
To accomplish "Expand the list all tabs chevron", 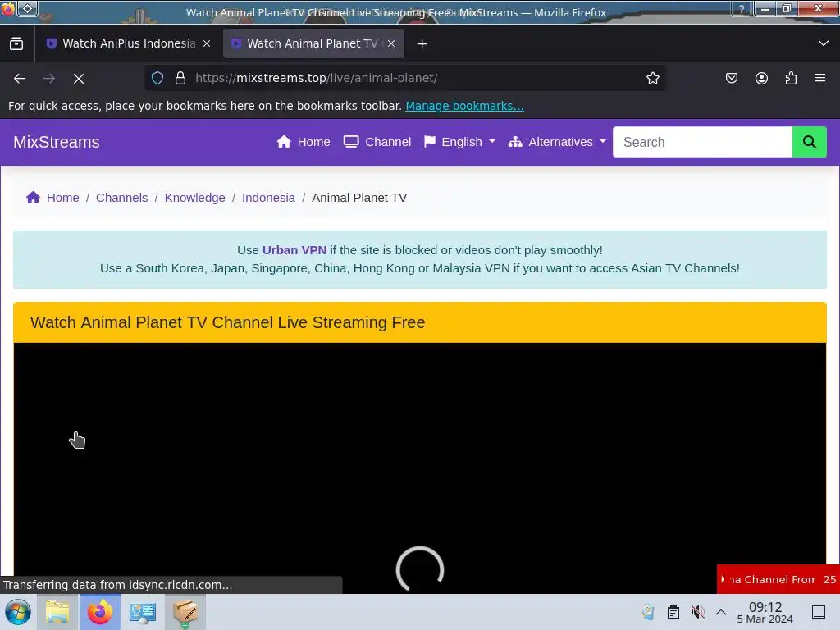I will [824, 43].
